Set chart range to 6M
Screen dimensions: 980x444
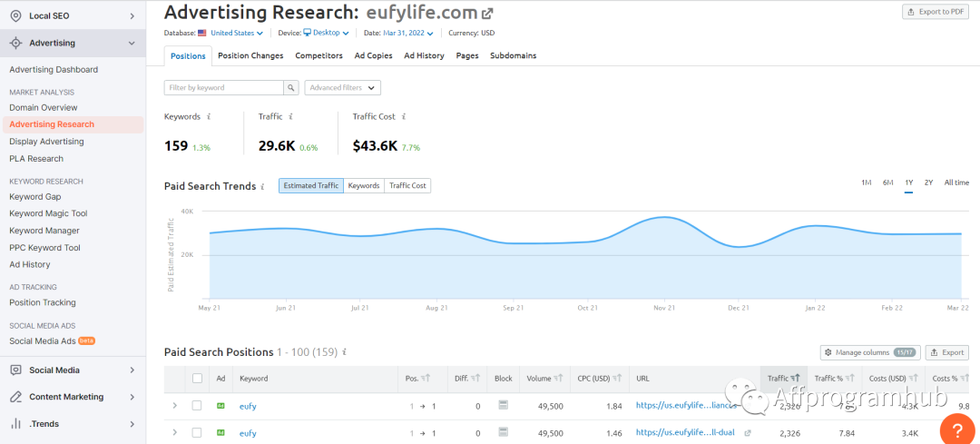pyautogui.click(x=887, y=183)
